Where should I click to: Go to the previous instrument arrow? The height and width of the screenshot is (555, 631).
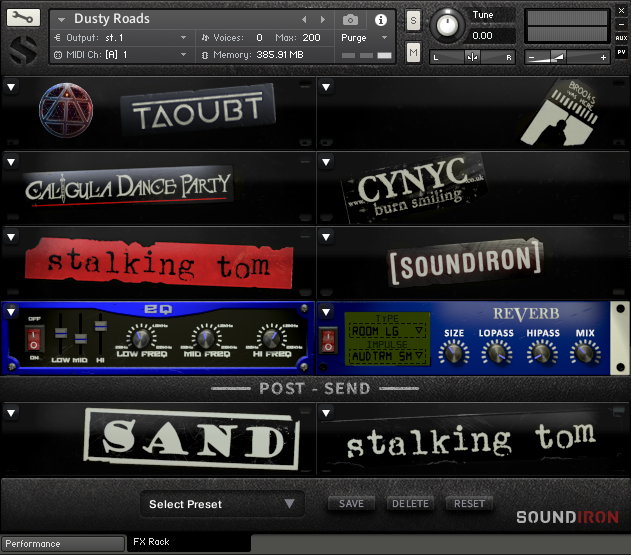point(305,19)
